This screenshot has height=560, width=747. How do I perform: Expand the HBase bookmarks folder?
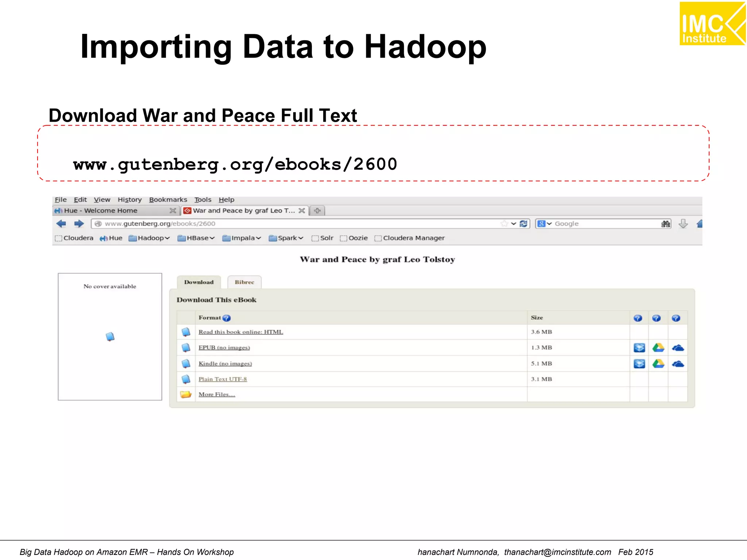click(196, 238)
